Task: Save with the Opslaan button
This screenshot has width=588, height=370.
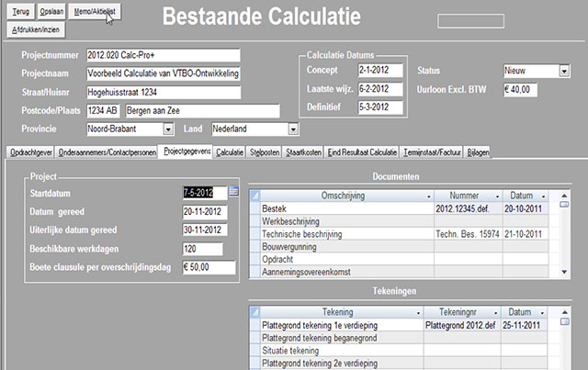Action: (51, 12)
